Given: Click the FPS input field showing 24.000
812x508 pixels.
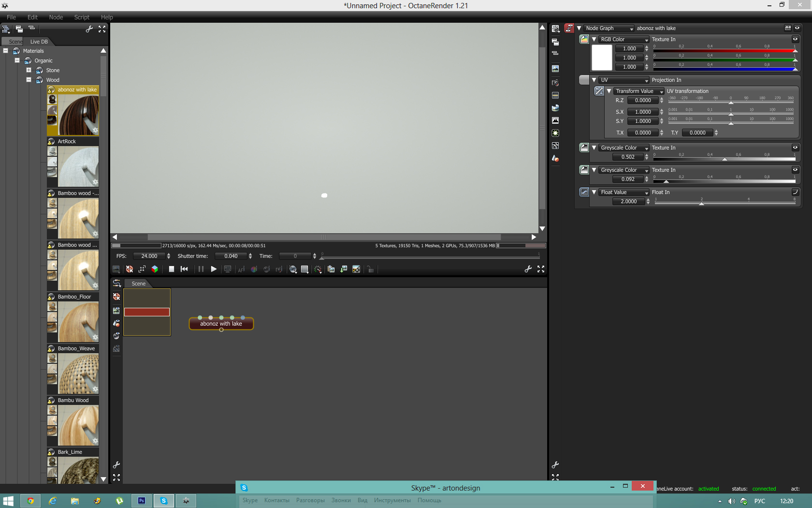Looking at the screenshot, I should click(149, 256).
